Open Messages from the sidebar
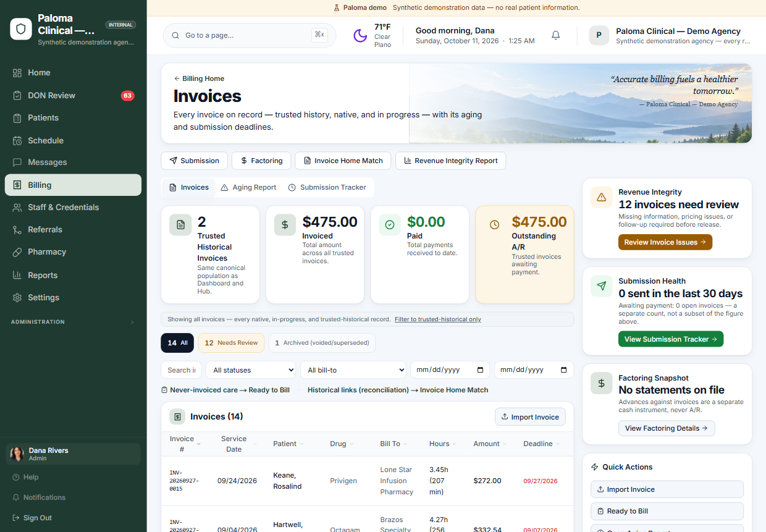The width and height of the screenshot is (766, 532). click(73, 163)
